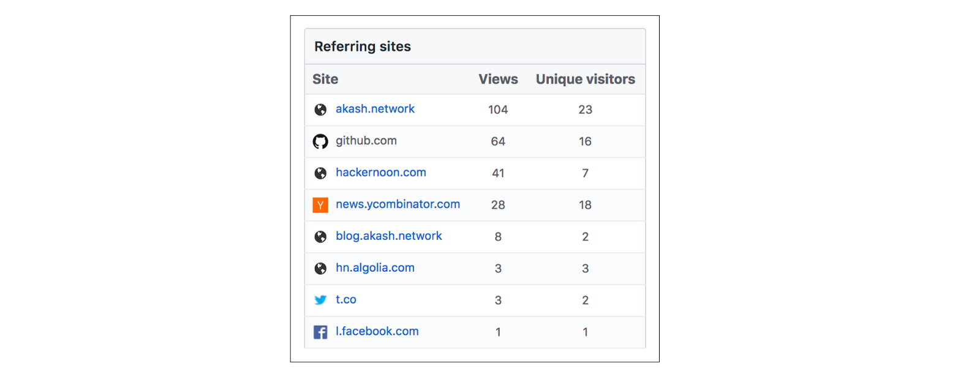Visit the hn.algolia.com link
The width and height of the screenshot is (980, 377).
[375, 268]
